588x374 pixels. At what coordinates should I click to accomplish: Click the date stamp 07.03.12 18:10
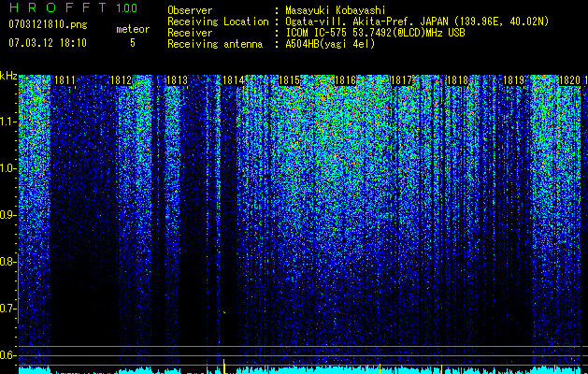pyautogui.click(x=48, y=43)
